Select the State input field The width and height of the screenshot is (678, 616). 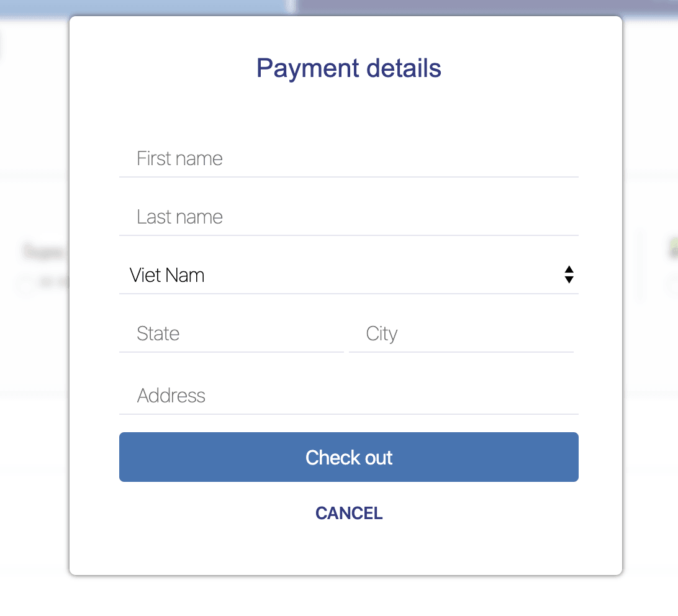point(232,334)
